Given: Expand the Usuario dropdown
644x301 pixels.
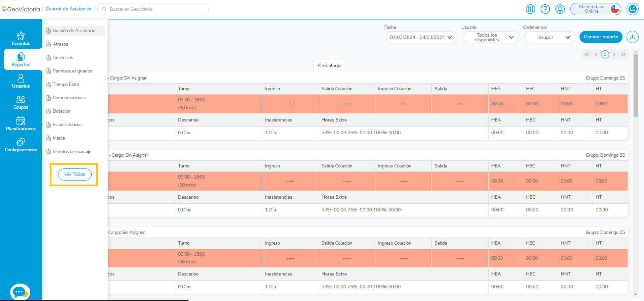Looking at the screenshot, I should pyautogui.click(x=491, y=37).
